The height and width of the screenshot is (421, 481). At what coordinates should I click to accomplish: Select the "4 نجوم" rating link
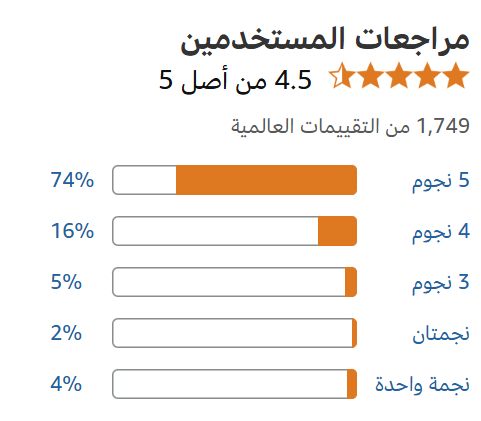441,233
